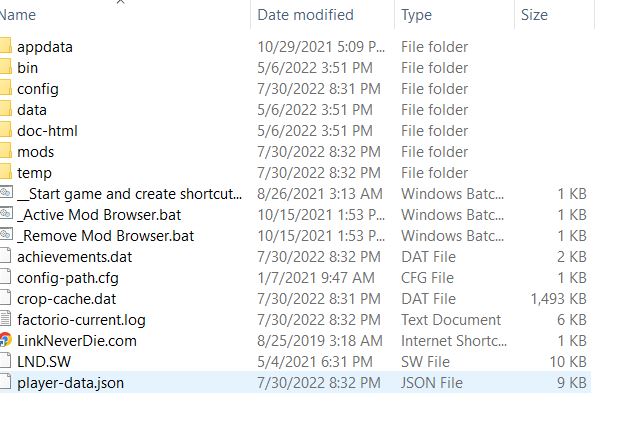Click the _Active Mod Browser.bat file icon
This screenshot has height=442, width=644.
pos(5,215)
